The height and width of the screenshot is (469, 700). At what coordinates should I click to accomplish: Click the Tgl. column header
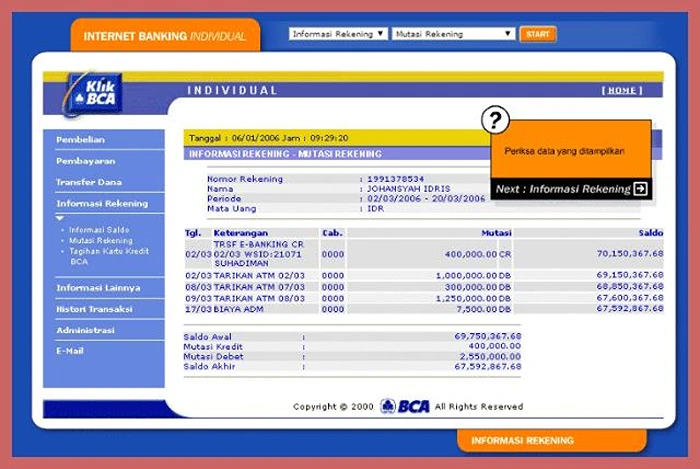[x=193, y=233]
